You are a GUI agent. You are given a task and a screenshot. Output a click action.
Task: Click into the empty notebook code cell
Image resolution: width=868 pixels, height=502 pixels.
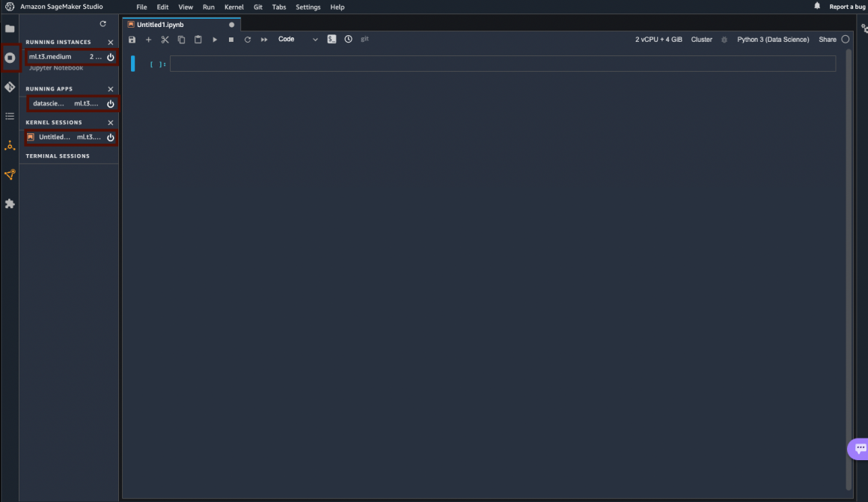click(x=501, y=64)
